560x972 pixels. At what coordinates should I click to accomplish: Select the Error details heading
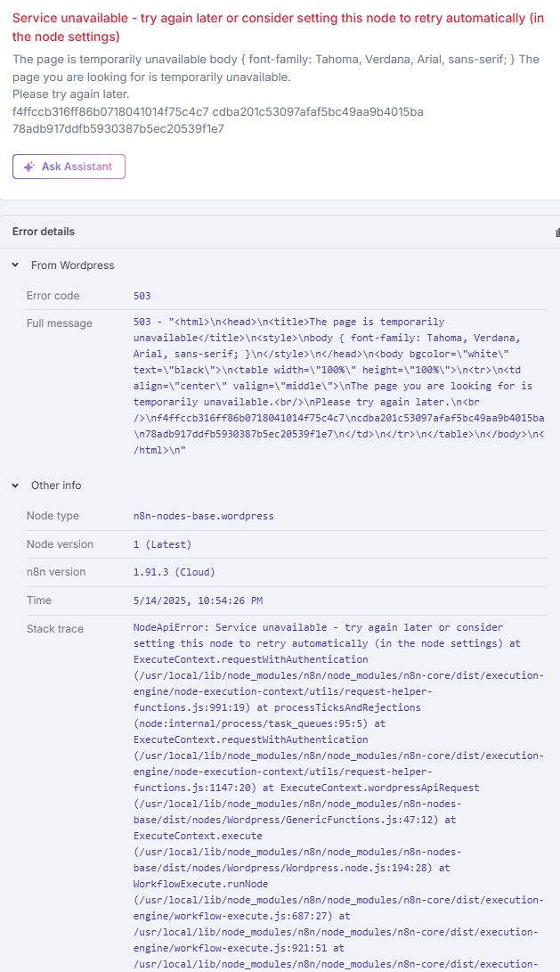(44, 232)
